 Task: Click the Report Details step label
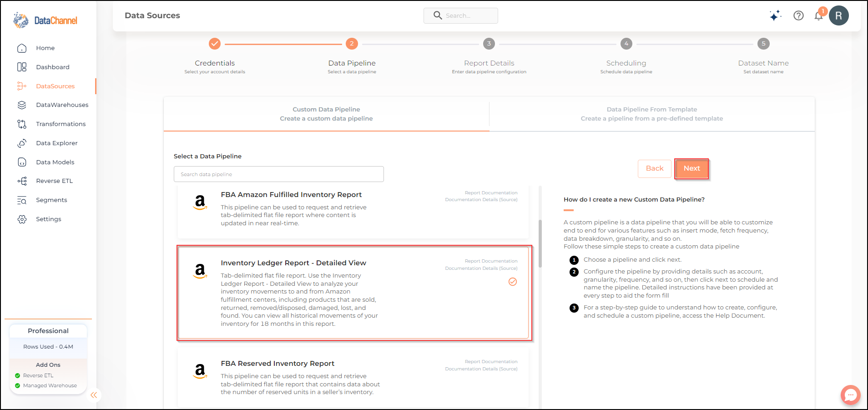pyautogui.click(x=489, y=63)
